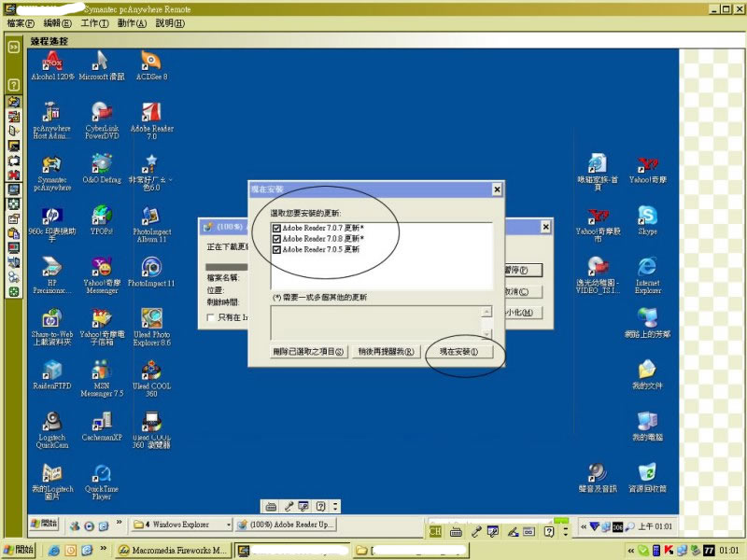
Task: Uncheck the Adobe Reader 7.0.7 更新 checkbox
Action: (276, 228)
